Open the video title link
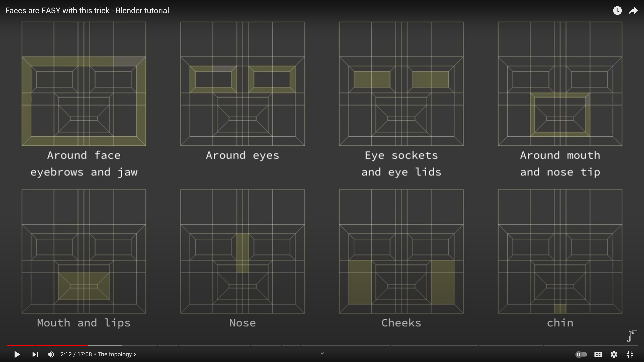 coord(87,11)
